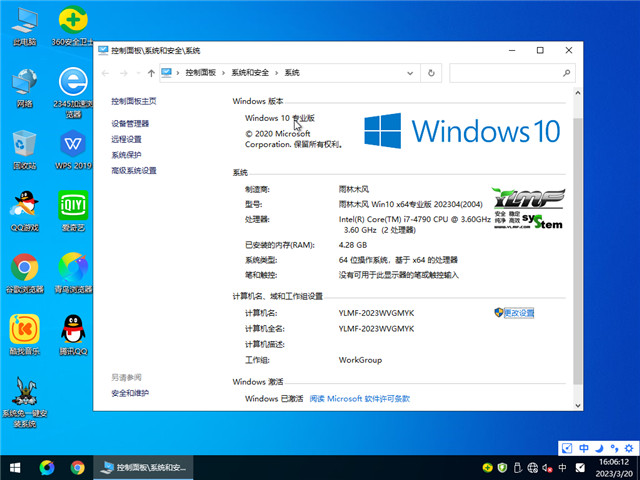Open the 此电脑 desktop icon
Image resolution: width=640 pixels, height=480 pixels.
tap(24, 26)
